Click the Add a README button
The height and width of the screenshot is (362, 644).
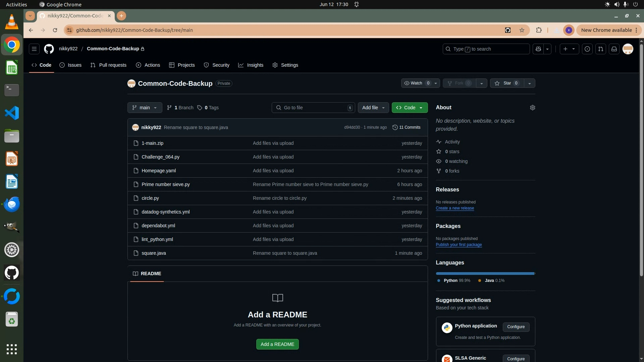(x=277, y=344)
